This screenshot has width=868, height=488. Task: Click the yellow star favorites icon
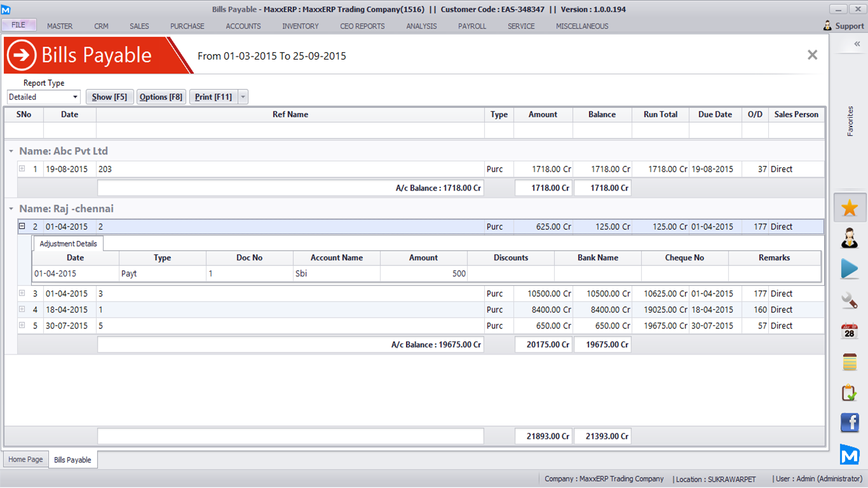pyautogui.click(x=850, y=208)
